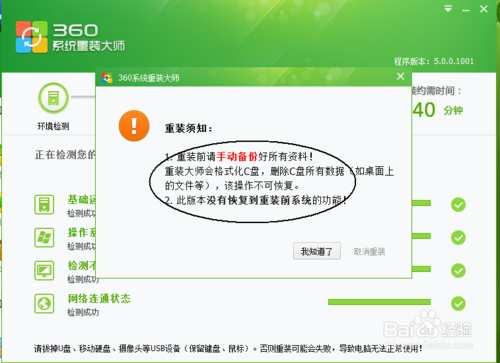This screenshot has width=500, height=363.
Task: Click the orange exclamation warning icon
Action: pos(134,126)
